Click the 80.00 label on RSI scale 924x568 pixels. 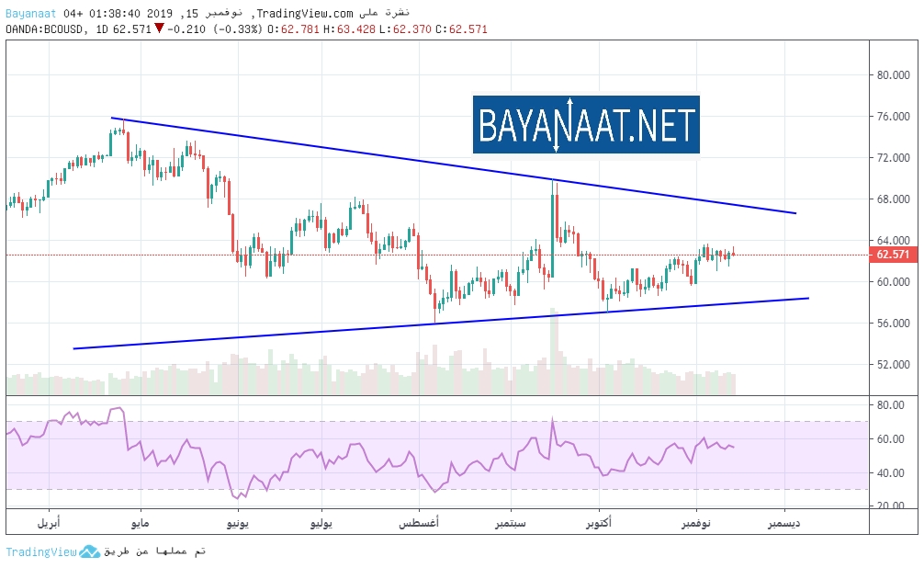890,405
